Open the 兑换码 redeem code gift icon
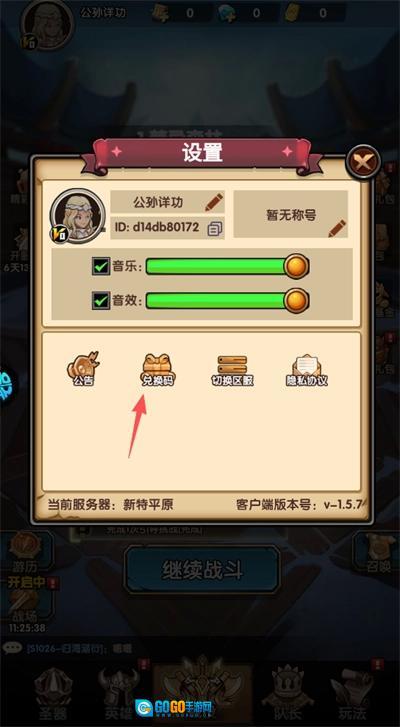 [x=159, y=370]
